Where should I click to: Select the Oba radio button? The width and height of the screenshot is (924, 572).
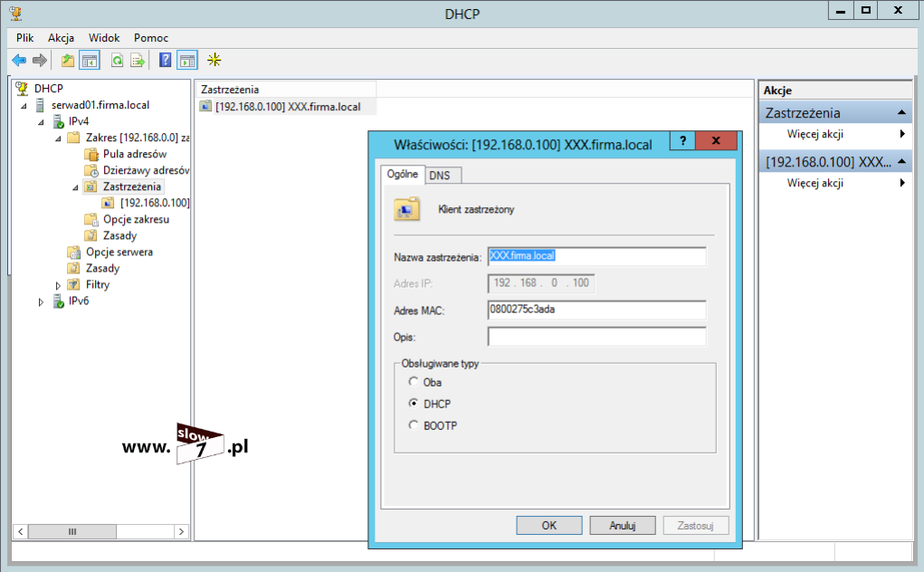[x=414, y=382]
